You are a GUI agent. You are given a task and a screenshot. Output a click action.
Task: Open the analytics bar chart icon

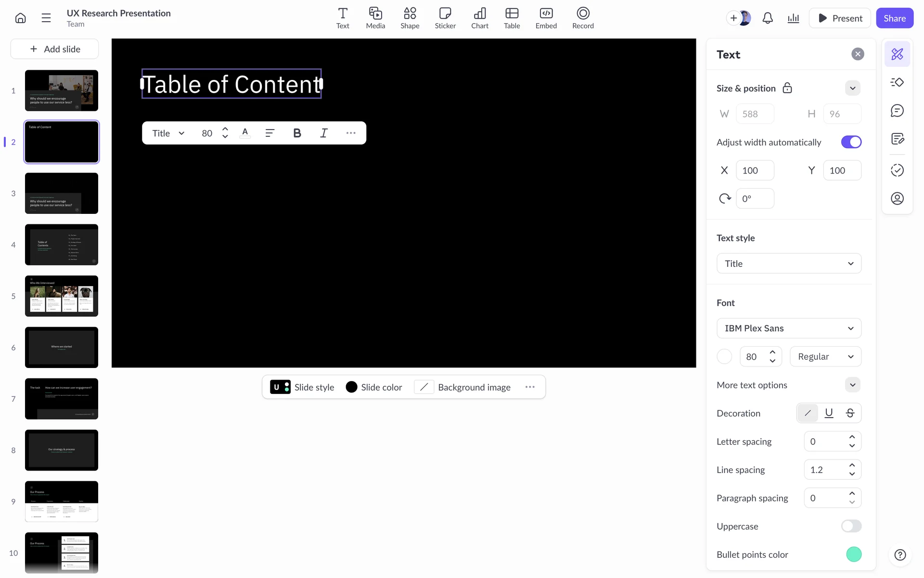(x=793, y=18)
